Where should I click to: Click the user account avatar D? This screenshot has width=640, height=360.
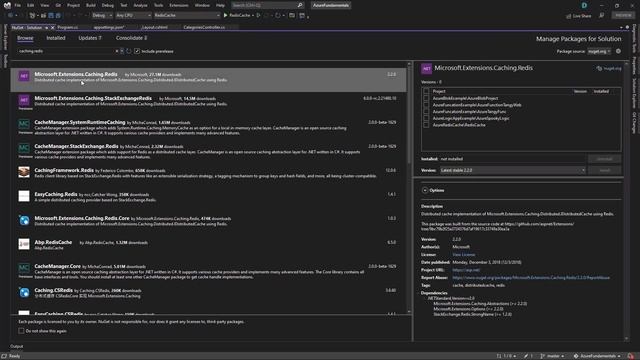584,5
